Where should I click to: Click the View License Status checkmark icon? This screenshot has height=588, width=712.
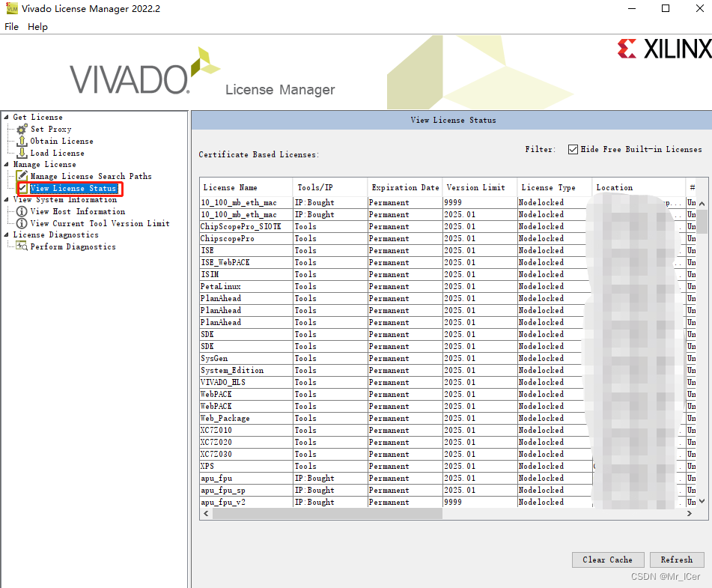point(22,188)
